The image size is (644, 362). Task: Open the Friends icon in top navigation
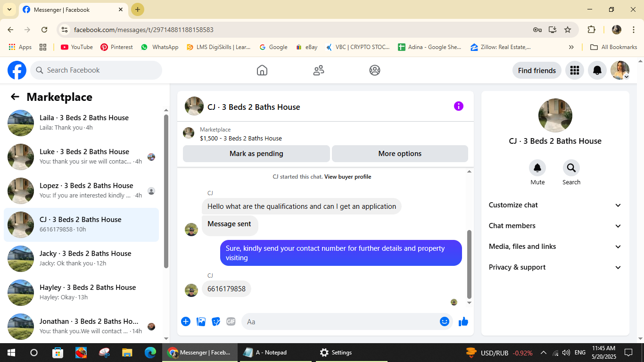point(319,70)
